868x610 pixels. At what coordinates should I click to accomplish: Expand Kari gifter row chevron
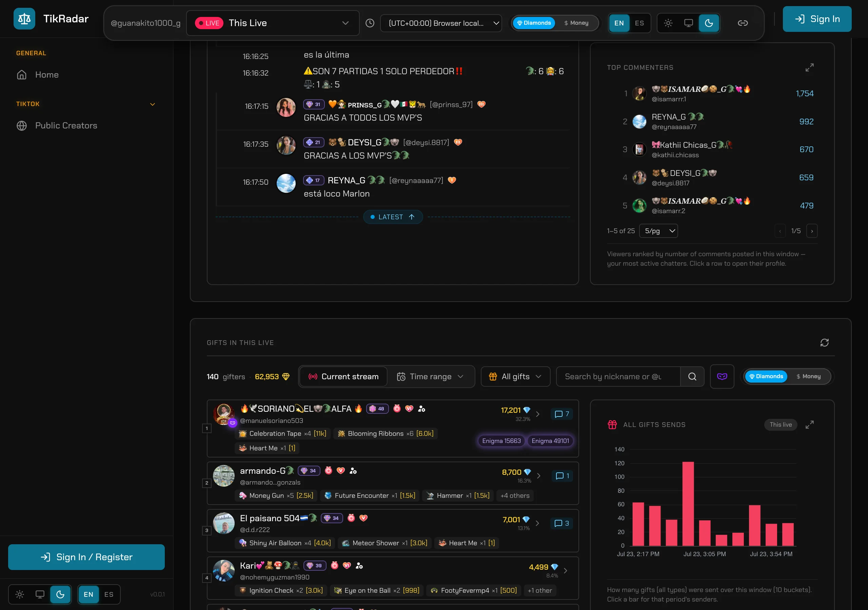click(565, 571)
